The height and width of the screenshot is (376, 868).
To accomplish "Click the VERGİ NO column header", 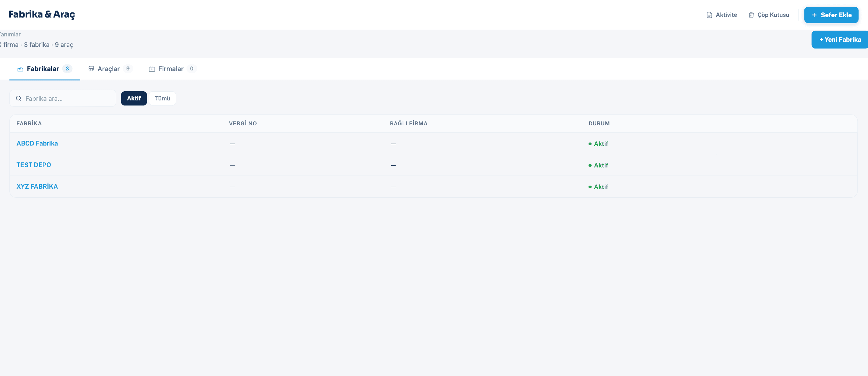I will click(243, 123).
